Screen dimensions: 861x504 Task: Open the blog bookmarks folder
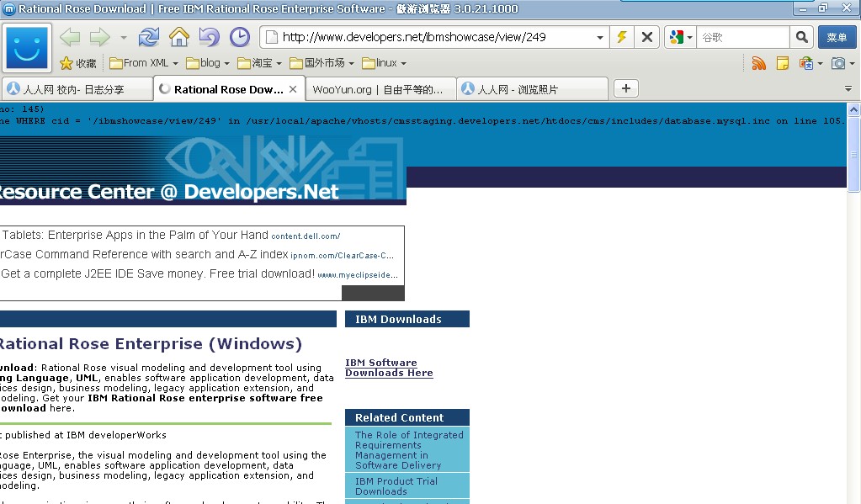208,63
